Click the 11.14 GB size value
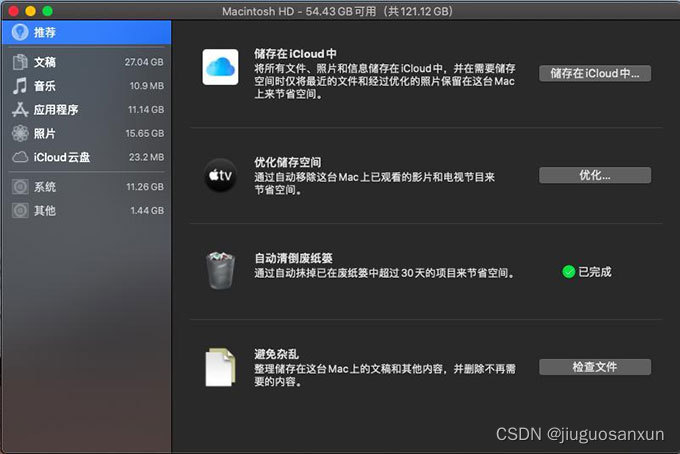 pyautogui.click(x=146, y=110)
